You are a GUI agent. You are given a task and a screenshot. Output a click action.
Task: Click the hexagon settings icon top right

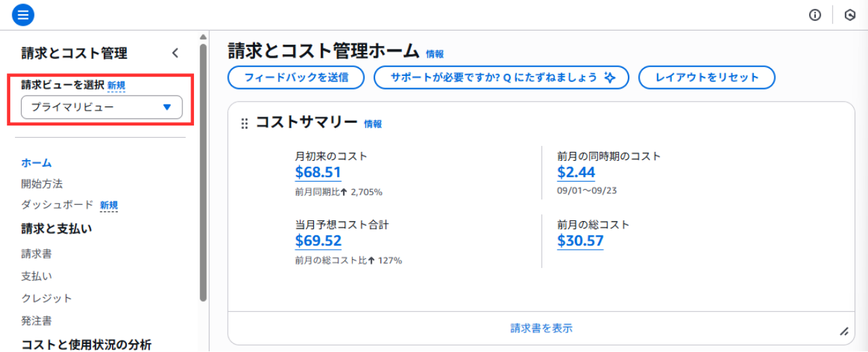pyautogui.click(x=850, y=15)
